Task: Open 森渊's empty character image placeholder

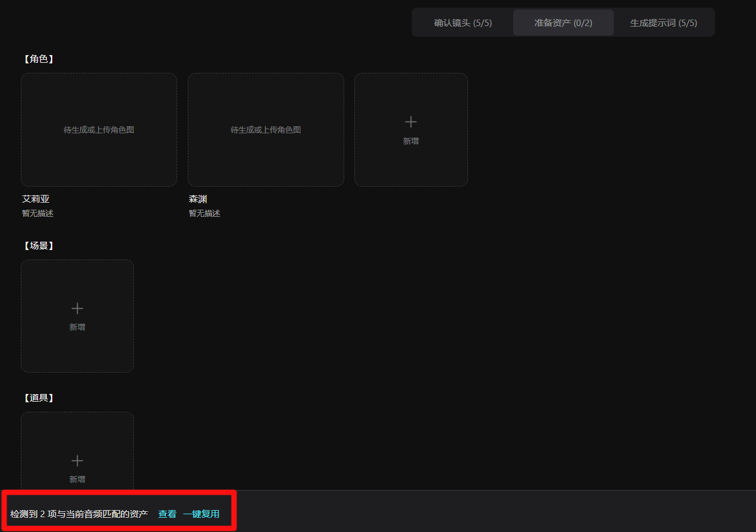Action: click(266, 130)
